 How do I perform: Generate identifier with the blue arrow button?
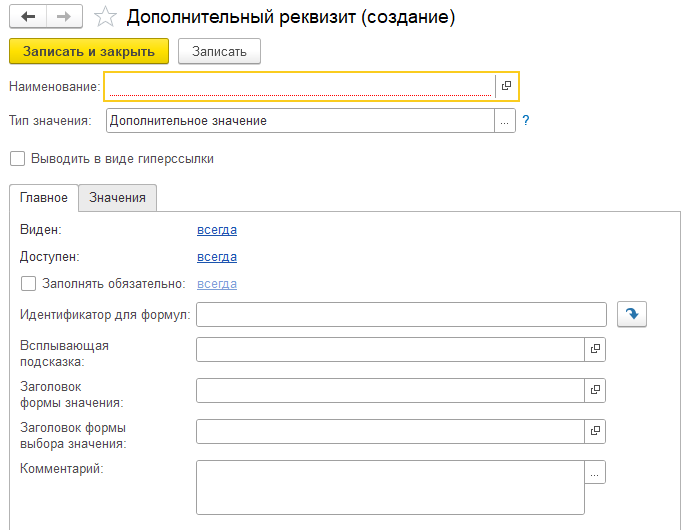(632, 315)
